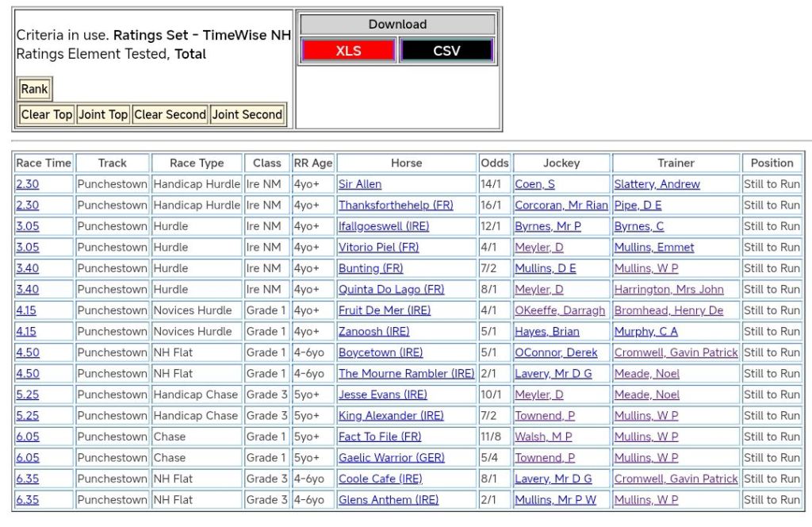Viewport: 812px width, 527px height.
Task: Choose the Joint Top filter
Action: 103,114
